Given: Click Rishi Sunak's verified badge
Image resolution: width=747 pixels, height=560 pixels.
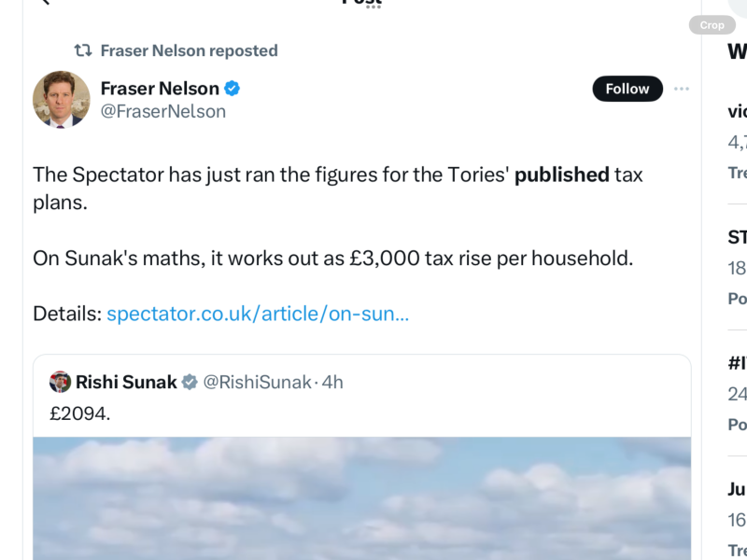Looking at the screenshot, I should coord(190,382).
